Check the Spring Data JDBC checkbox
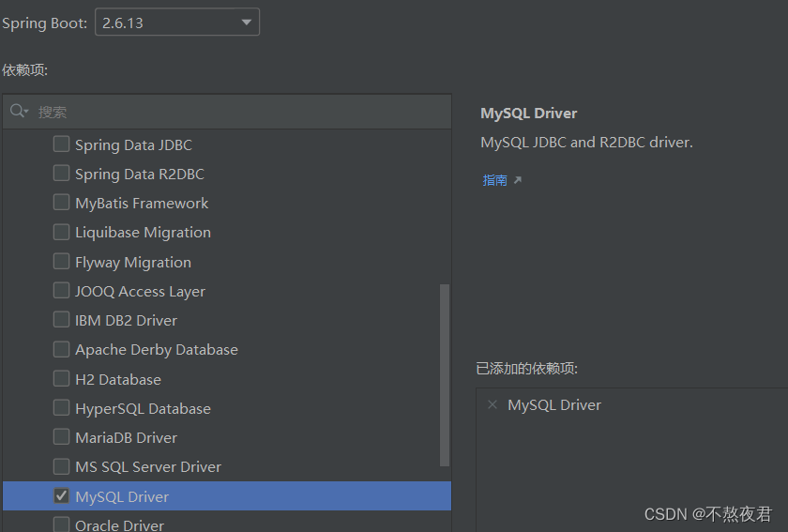This screenshot has width=788, height=532. coord(61,144)
